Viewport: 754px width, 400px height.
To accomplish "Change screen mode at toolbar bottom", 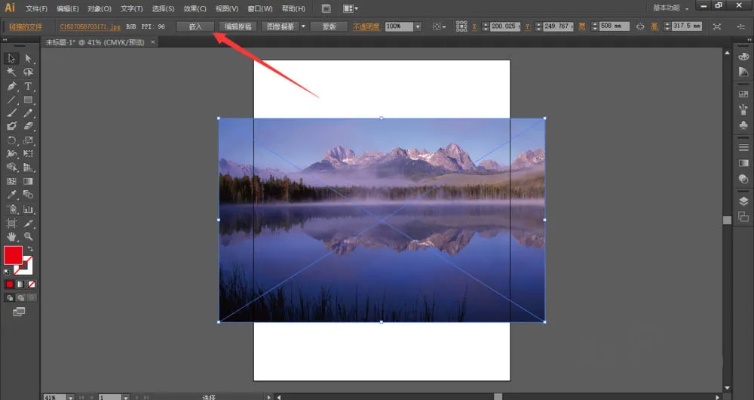I will (x=19, y=312).
